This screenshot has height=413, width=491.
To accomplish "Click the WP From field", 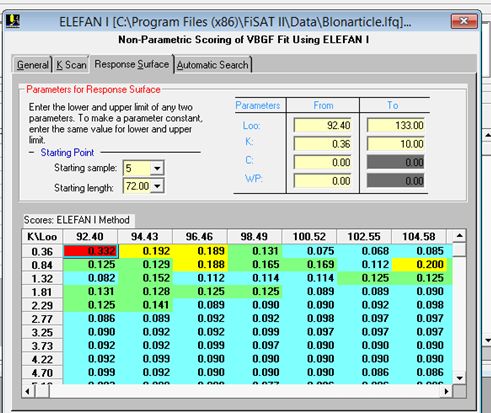I will click(x=322, y=181).
